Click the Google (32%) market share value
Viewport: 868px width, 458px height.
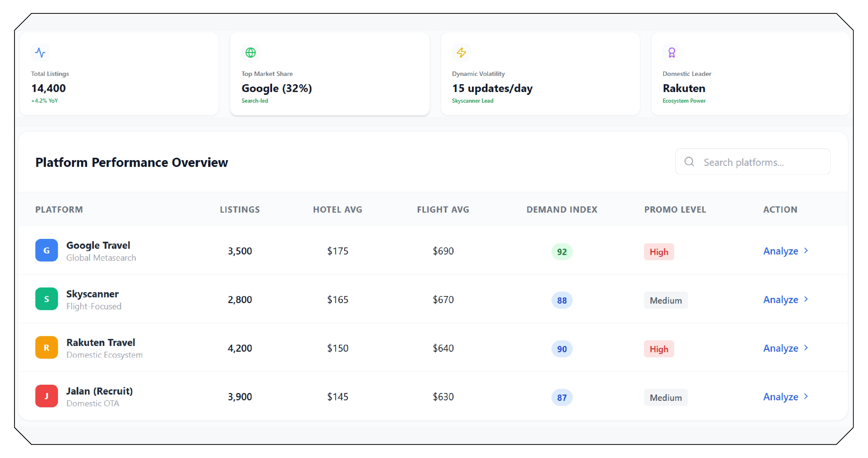277,88
